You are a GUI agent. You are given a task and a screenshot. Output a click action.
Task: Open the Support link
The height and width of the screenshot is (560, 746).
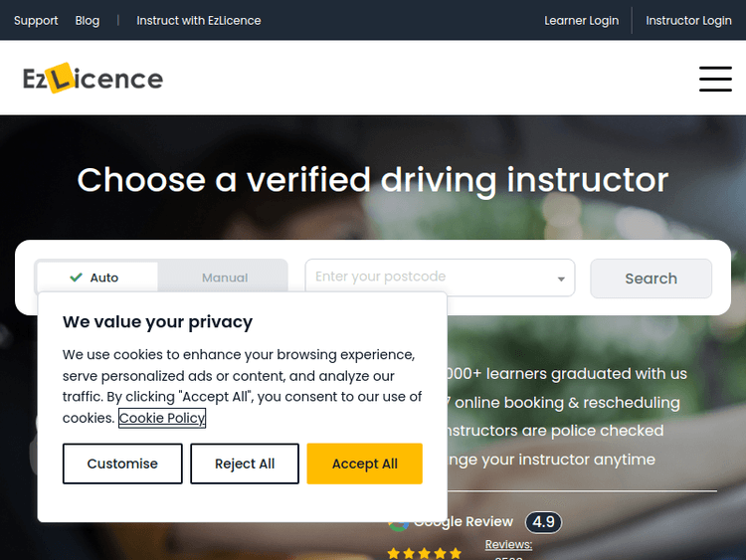point(36,21)
